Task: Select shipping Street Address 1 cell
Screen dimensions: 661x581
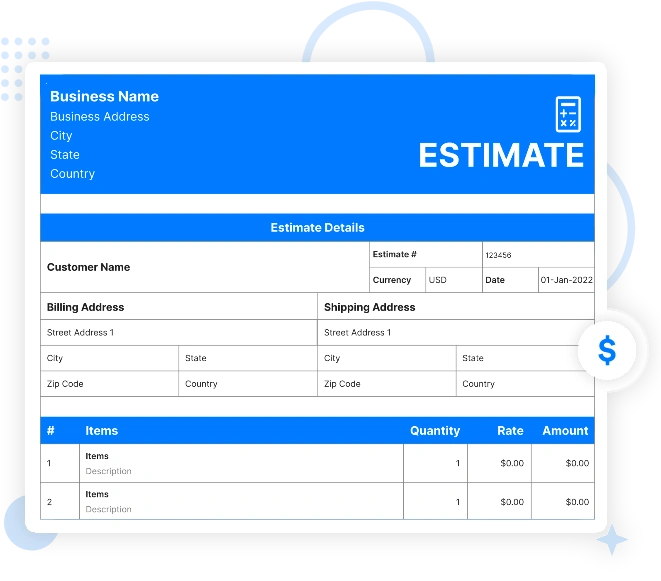Action: tap(456, 333)
